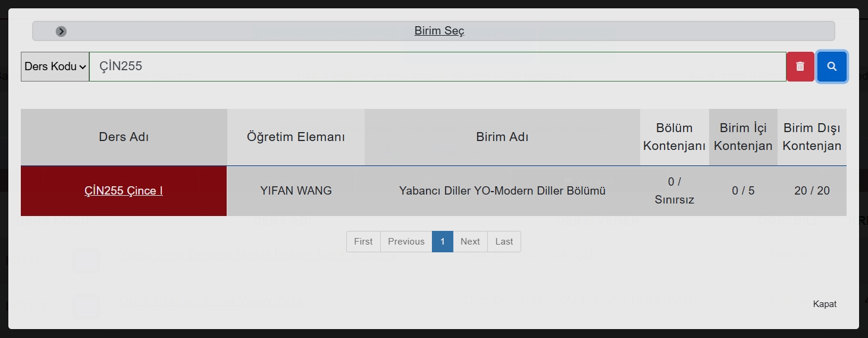The image size is (868, 338).
Task: Click the Birim Dışı Kontenjan column header
Action: coord(811,137)
